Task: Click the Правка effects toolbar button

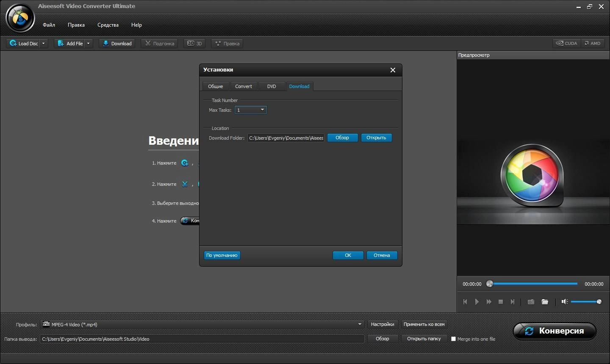Action: pos(227,43)
